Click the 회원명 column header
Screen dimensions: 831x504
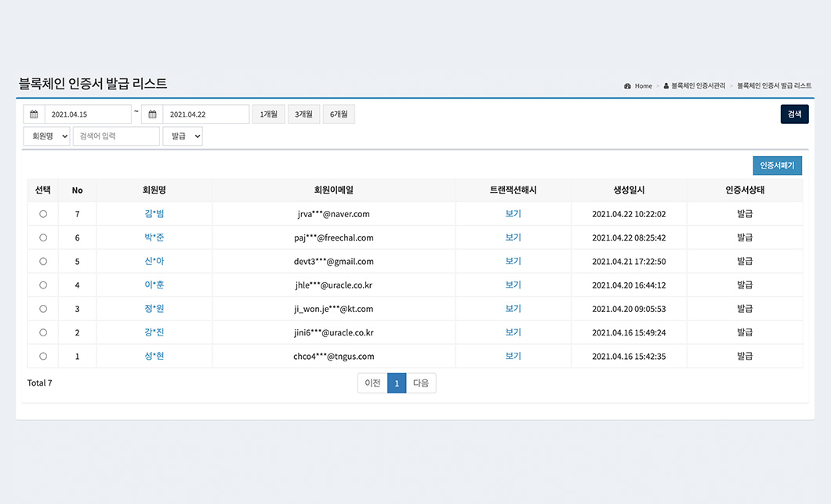point(154,190)
